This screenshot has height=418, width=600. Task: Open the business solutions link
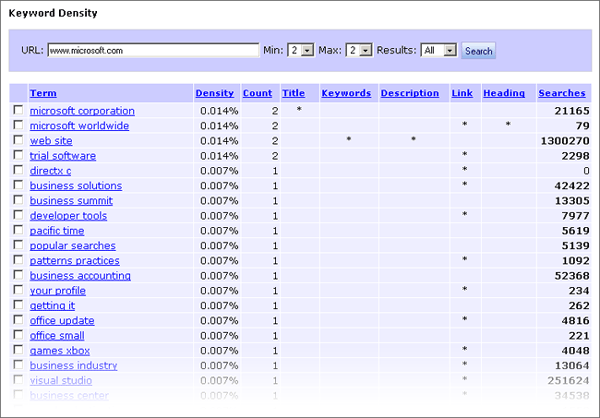click(76, 186)
